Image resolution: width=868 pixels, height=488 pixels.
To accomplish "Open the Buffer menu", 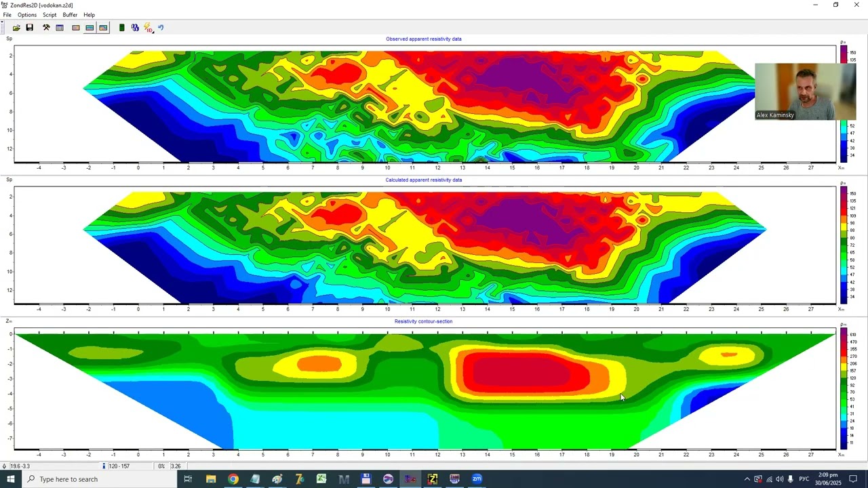I will pyautogui.click(x=70, y=15).
